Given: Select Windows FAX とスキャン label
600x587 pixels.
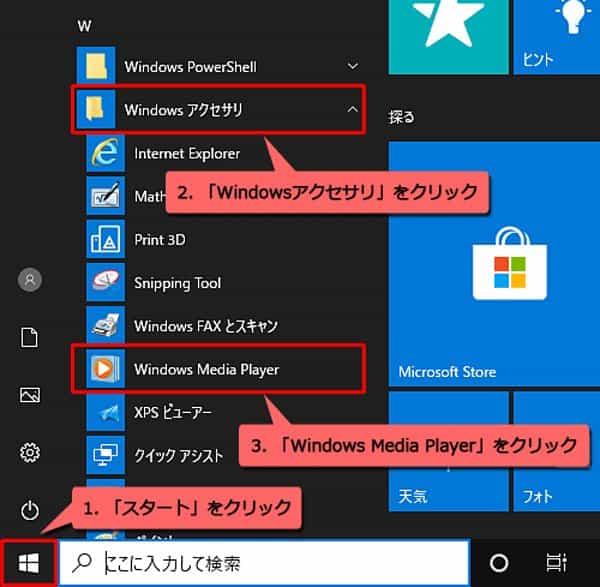Looking at the screenshot, I should [x=206, y=326].
